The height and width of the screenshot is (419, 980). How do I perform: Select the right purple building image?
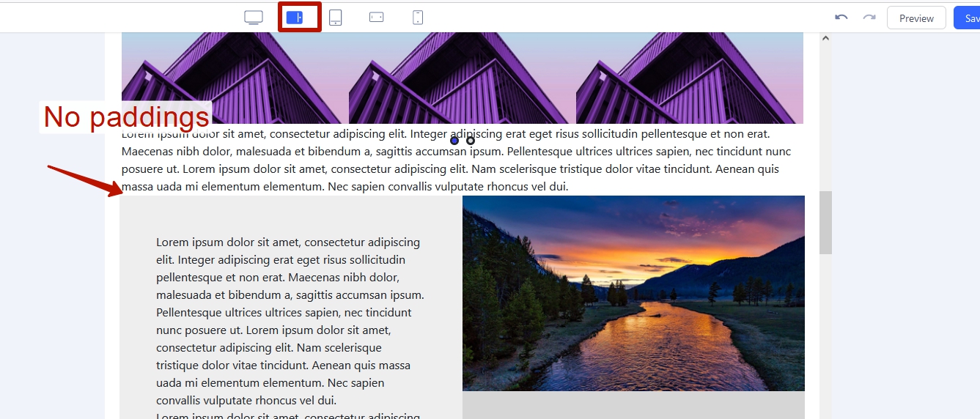689,78
